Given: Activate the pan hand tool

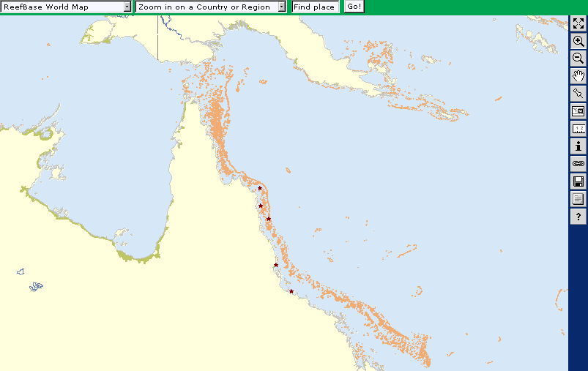Looking at the screenshot, I should pyautogui.click(x=578, y=76).
